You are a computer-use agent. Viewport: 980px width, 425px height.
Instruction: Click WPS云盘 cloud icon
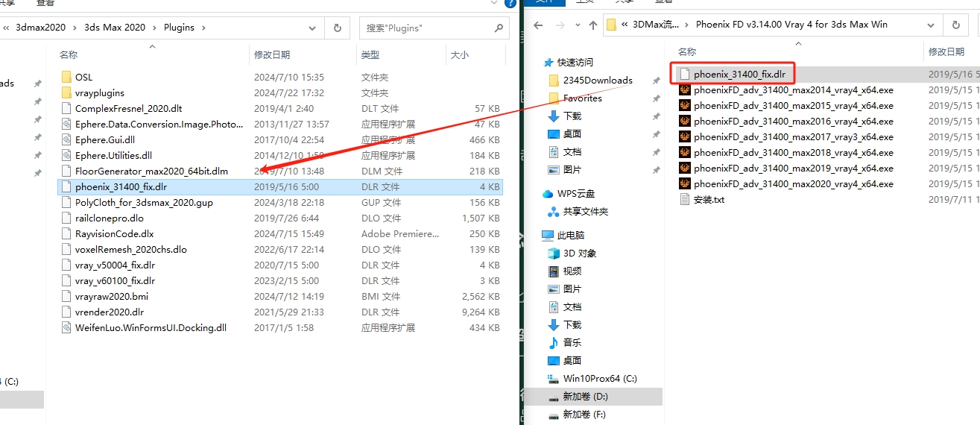click(549, 193)
